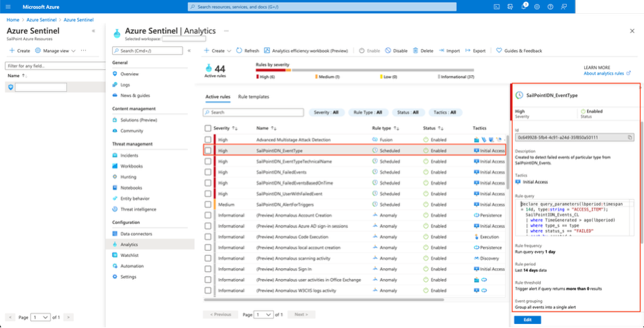Select all rules with the header checkbox
The image size is (644, 328).
click(x=208, y=128)
